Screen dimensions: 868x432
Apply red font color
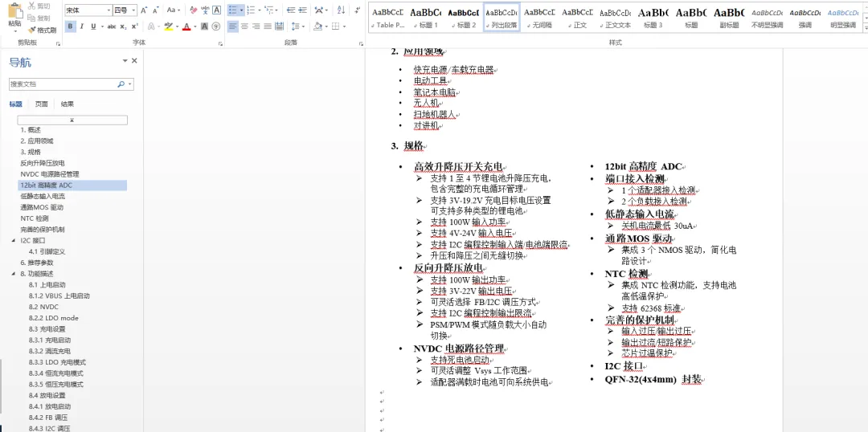tap(186, 26)
